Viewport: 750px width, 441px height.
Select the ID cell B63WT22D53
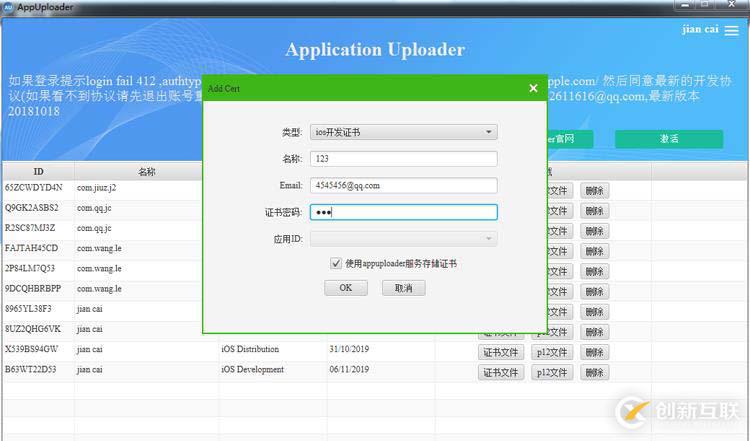pyautogui.click(x=31, y=369)
